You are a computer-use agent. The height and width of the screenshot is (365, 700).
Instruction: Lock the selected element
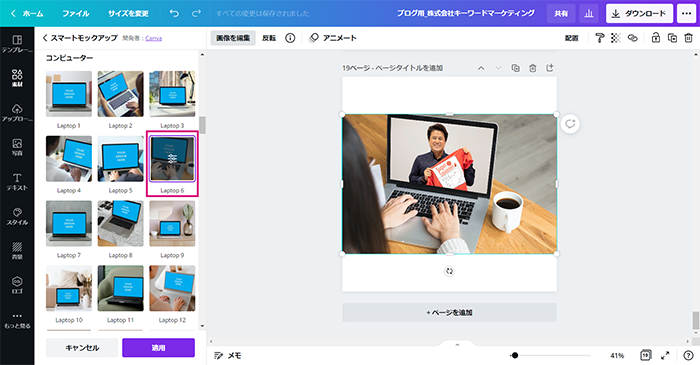655,38
